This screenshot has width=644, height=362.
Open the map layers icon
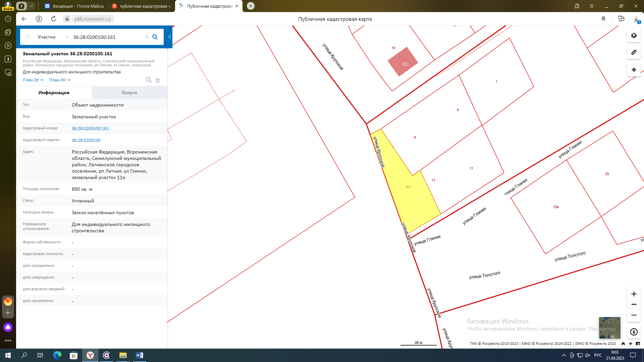point(634,36)
